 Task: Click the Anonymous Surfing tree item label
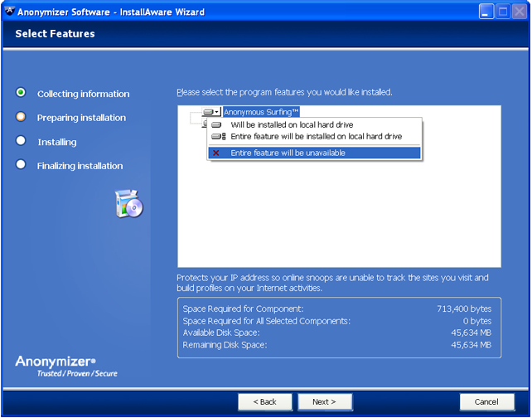[x=261, y=112]
